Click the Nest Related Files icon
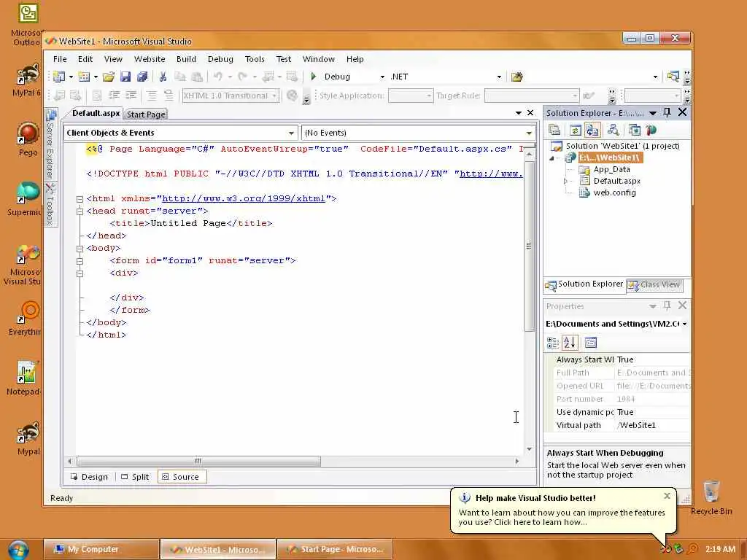The height and width of the screenshot is (560, 747). 592,130
